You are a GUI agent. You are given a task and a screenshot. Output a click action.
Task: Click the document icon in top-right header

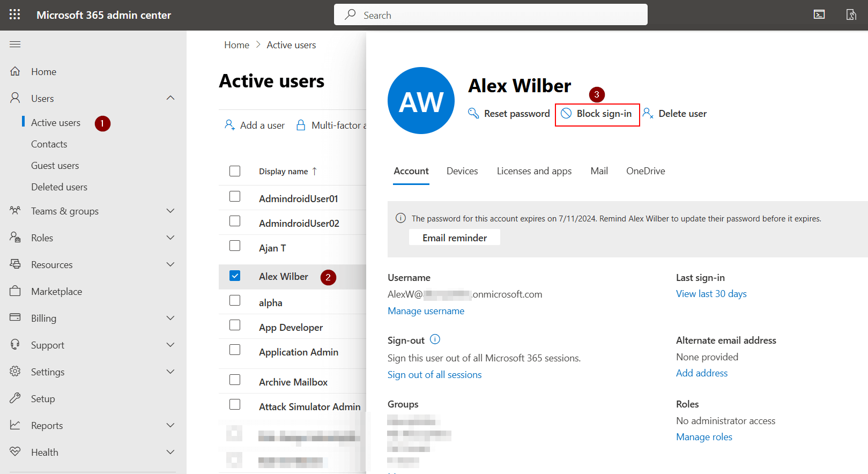pyautogui.click(x=851, y=14)
